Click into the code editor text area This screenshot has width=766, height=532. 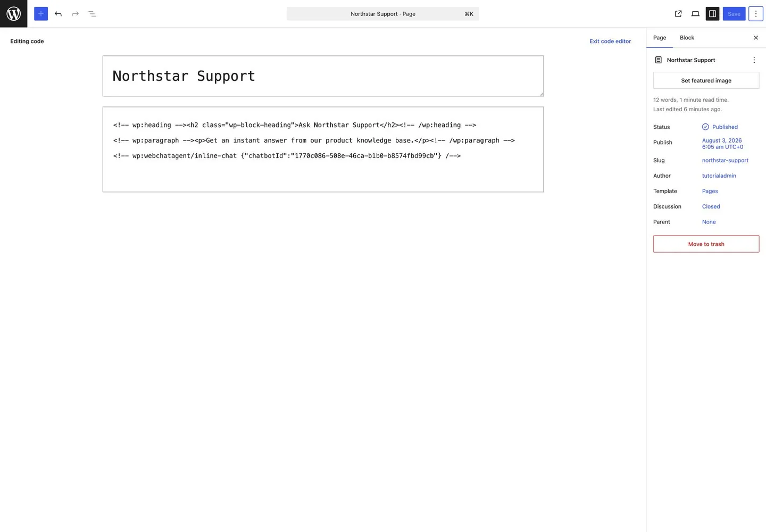323,149
